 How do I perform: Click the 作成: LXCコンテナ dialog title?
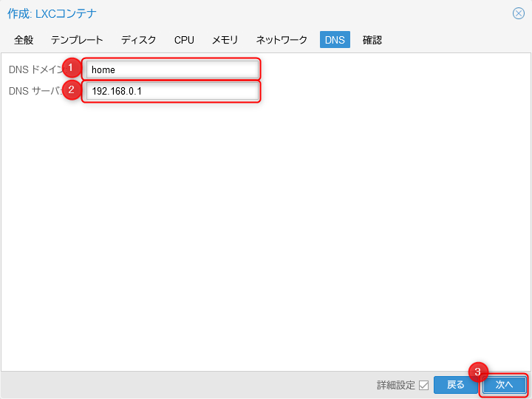coord(52,13)
